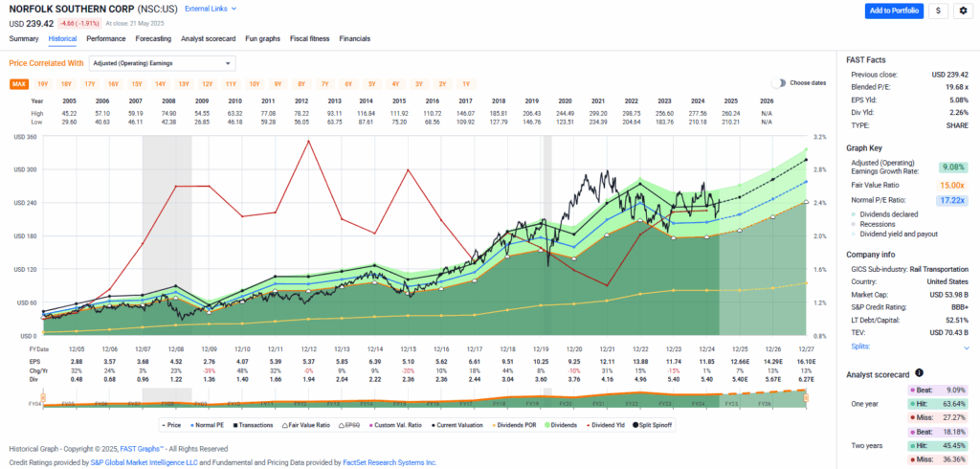The width and height of the screenshot is (980, 469).
Task: Expand the External Links menu
Action: pos(212,9)
